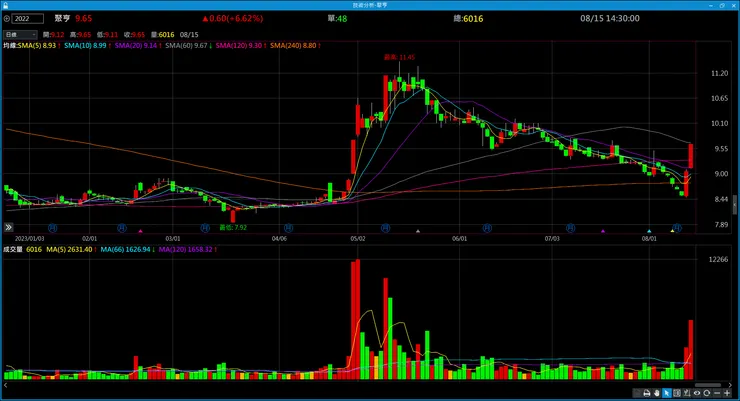Click the 成交量 volume panel title
The width and height of the screenshot is (740, 401).
click(13, 249)
